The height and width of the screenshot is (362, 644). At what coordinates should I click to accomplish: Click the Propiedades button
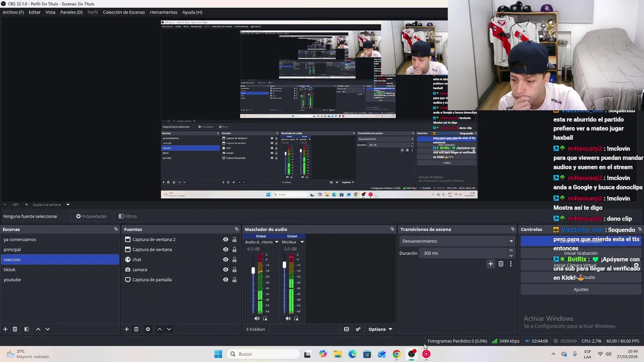(92, 216)
